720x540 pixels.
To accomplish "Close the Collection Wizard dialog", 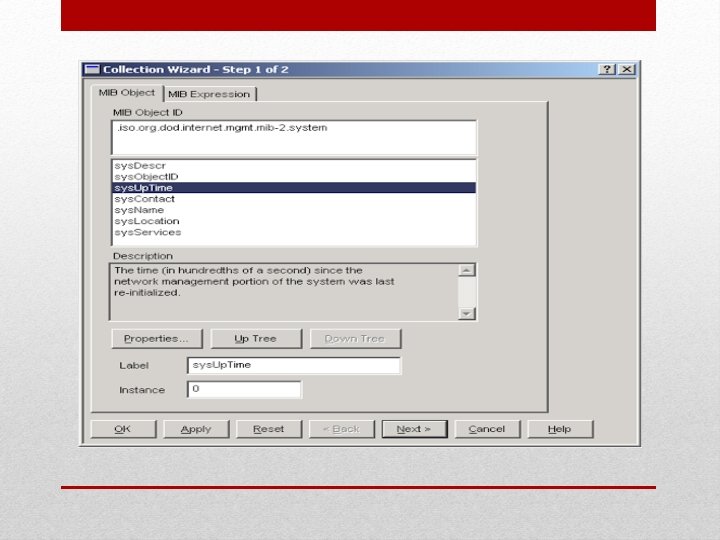I will point(626,69).
